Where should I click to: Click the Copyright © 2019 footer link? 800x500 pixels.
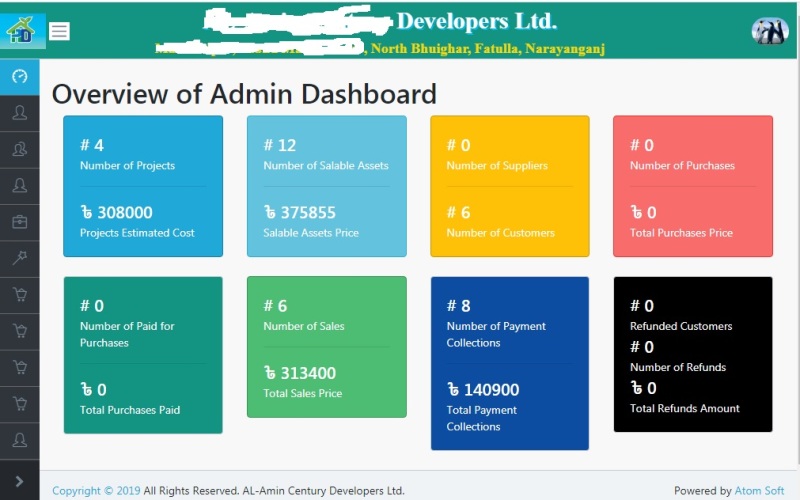[x=96, y=491]
